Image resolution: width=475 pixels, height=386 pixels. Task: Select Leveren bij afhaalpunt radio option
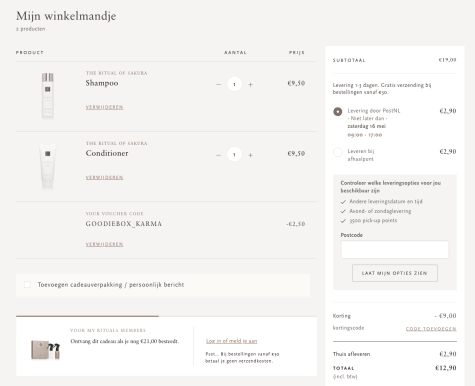coord(338,152)
